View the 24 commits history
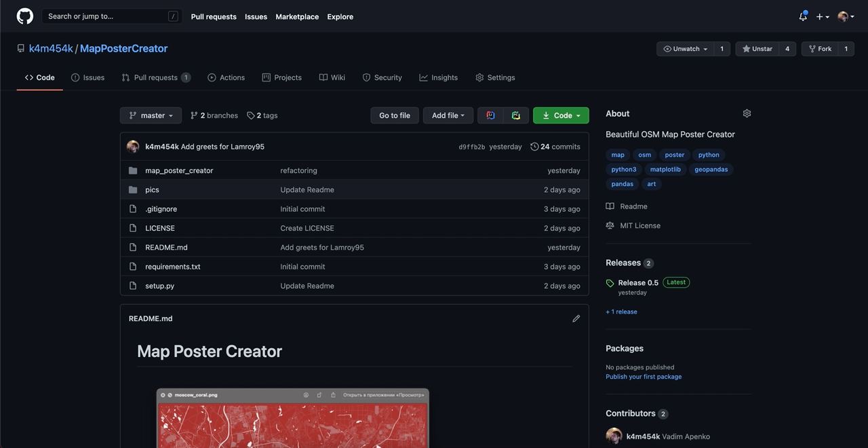This screenshot has height=448, width=868. pyautogui.click(x=555, y=147)
